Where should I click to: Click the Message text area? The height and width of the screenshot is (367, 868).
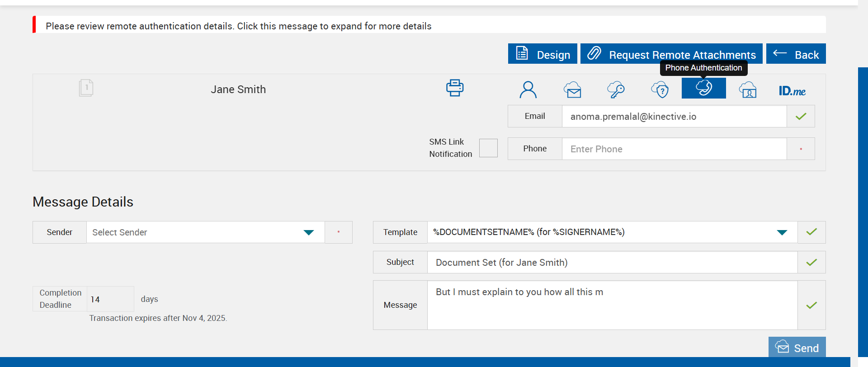click(612, 305)
